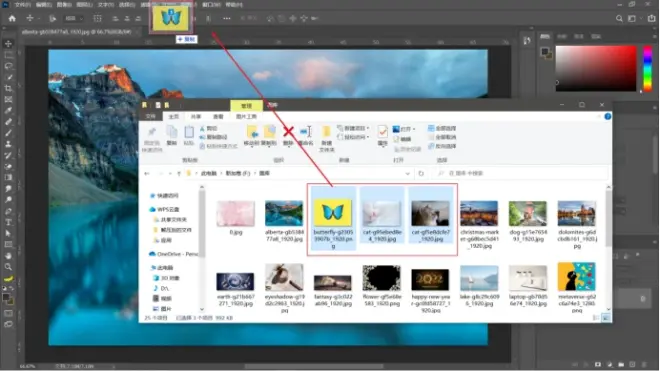Screen dimensions: 660x371
Task: Click the Home icon in options bar
Action: click(12, 19)
